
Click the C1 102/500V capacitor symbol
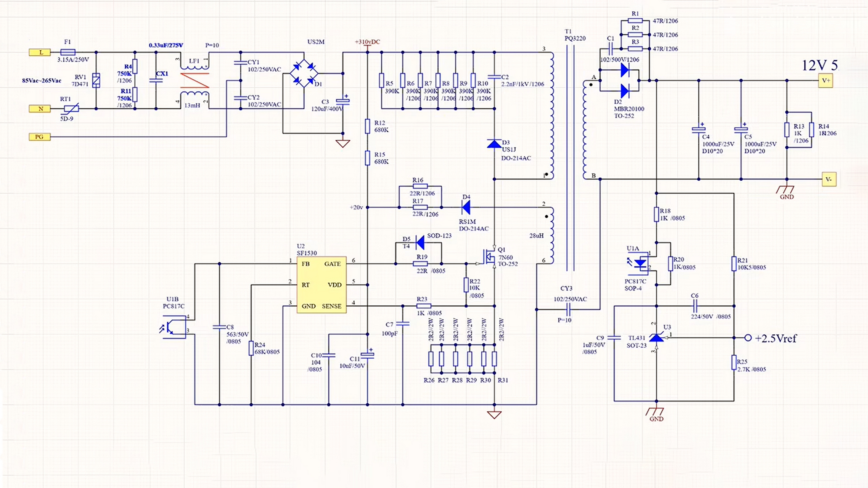610,48
